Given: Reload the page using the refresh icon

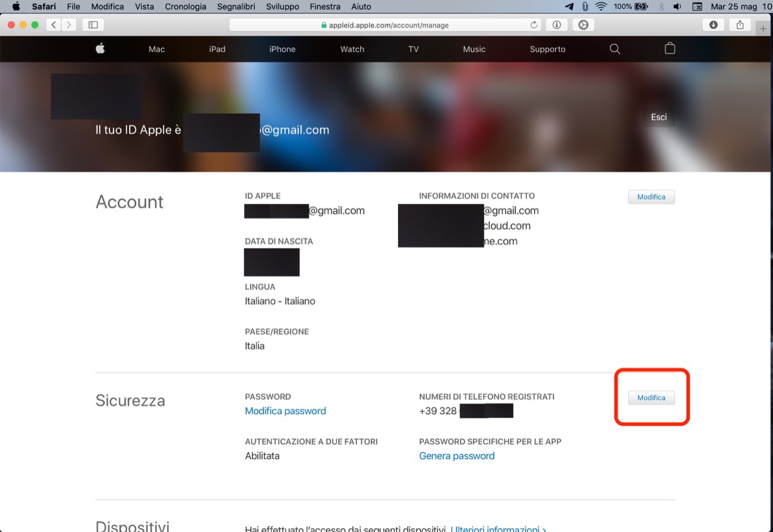Looking at the screenshot, I should [x=534, y=24].
